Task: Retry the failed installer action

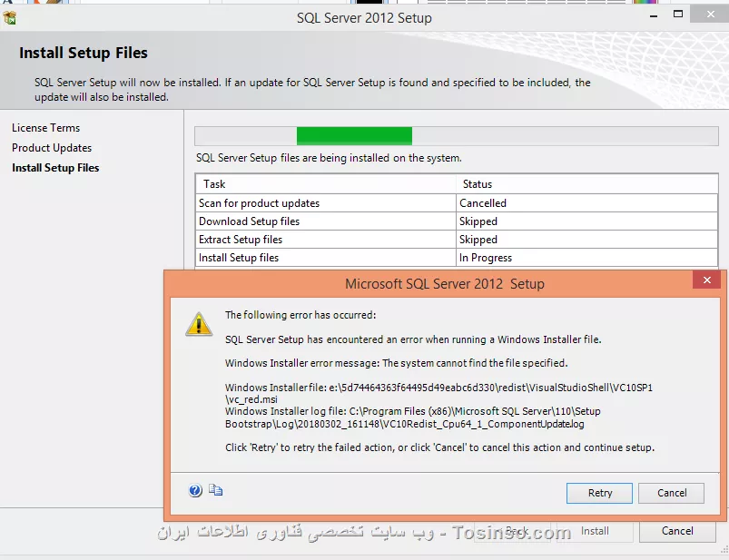Action: coord(599,493)
